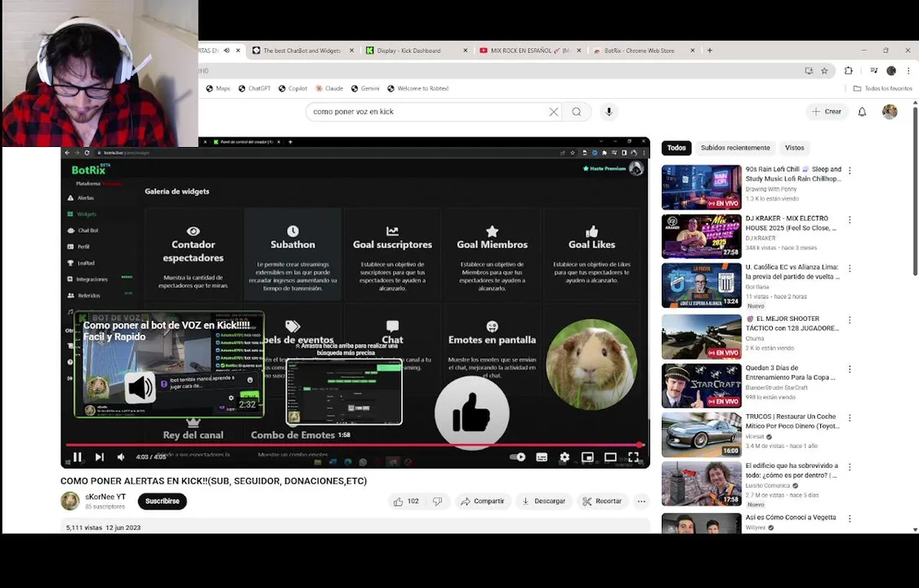This screenshot has height=588, width=919.
Task: Open options for EL MEJOR SHOOTER video
Action: (850, 320)
